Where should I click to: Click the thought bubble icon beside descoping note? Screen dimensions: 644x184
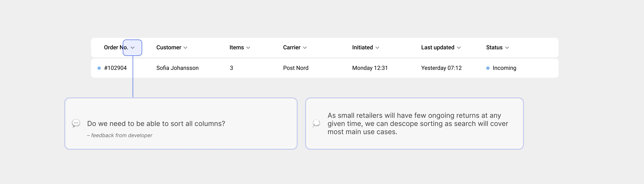[316, 123]
